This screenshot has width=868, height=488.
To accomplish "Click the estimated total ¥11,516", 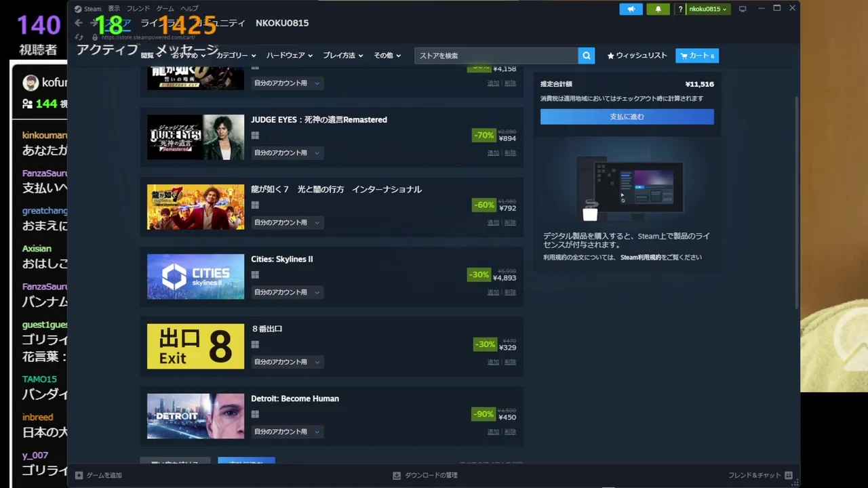I will pyautogui.click(x=699, y=85).
